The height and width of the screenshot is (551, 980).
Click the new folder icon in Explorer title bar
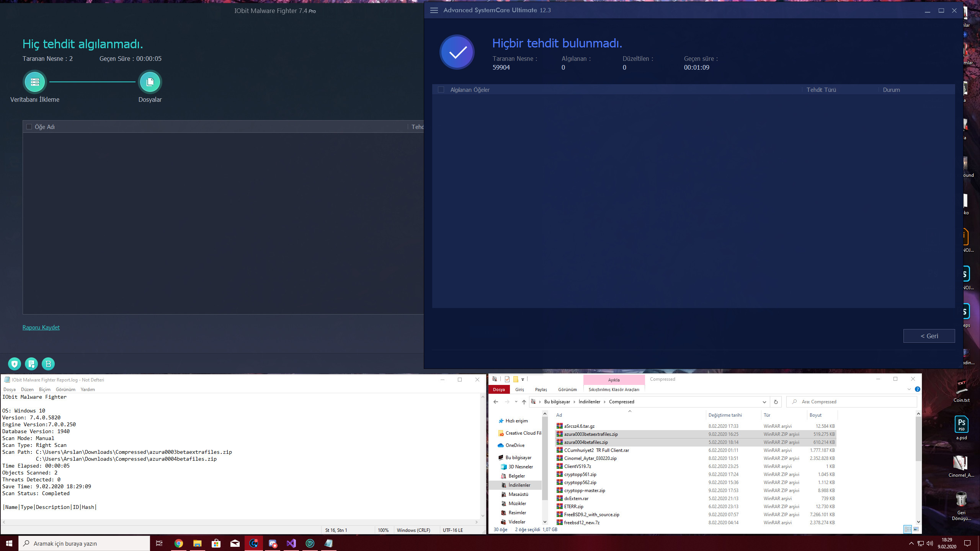click(x=516, y=379)
